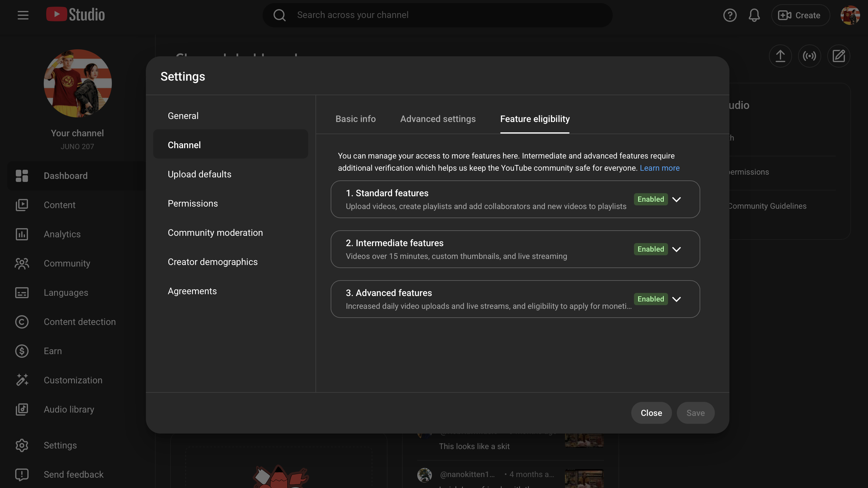Click the YouTube Studio logo
The height and width of the screenshot is (488, 868).
point(75,15)
